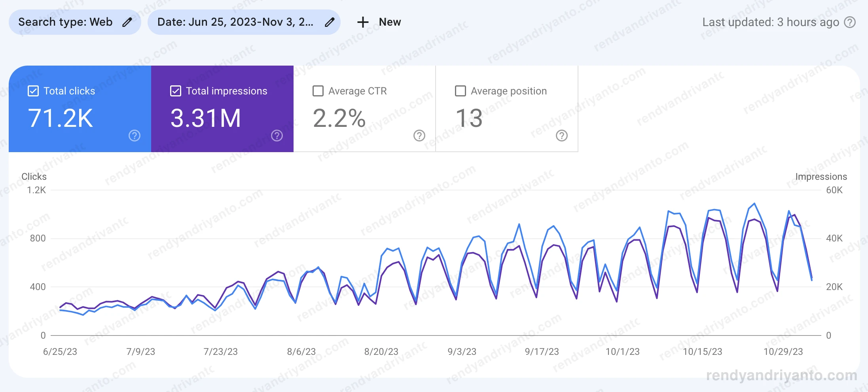This screenshot has height=392, width=868.
Task: Click the Impressions axis label
Action: [821, 177]
